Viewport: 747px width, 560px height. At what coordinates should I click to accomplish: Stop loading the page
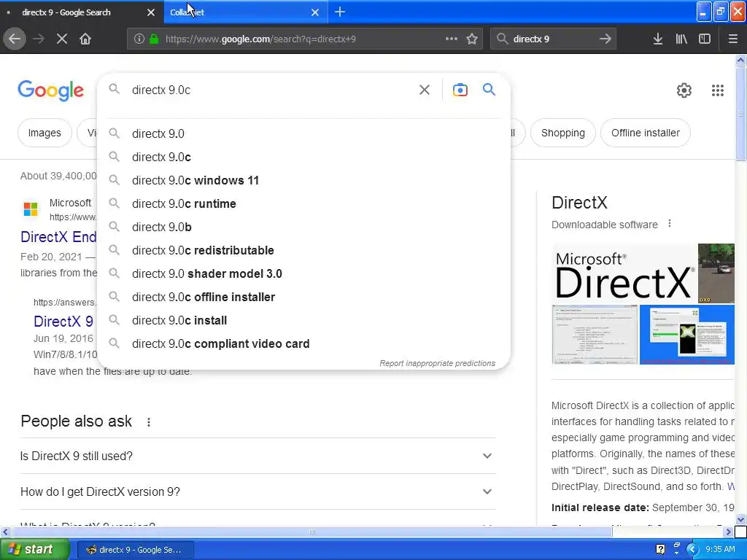(x=62, y=39)
